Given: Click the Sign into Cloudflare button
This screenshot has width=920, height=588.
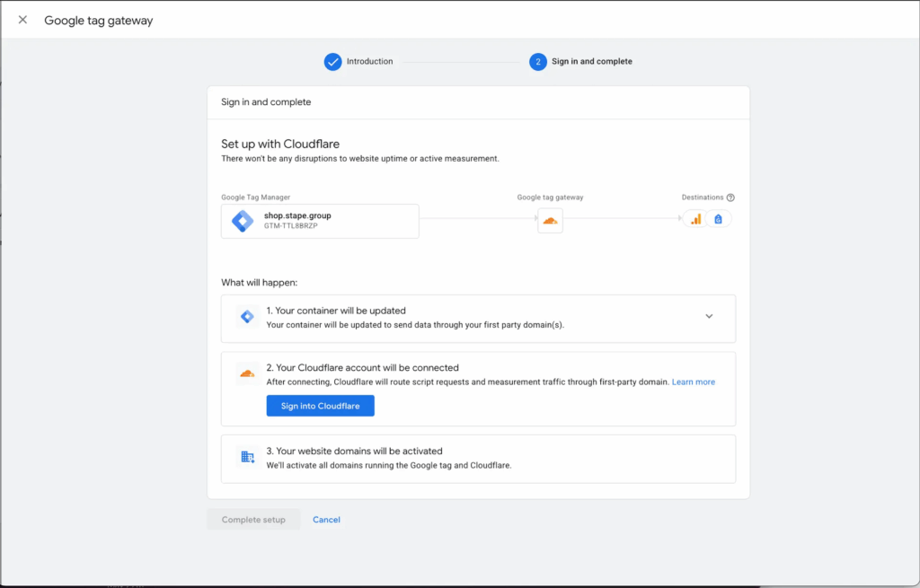Looking at the screenshot, I should (x=320, y=406).
